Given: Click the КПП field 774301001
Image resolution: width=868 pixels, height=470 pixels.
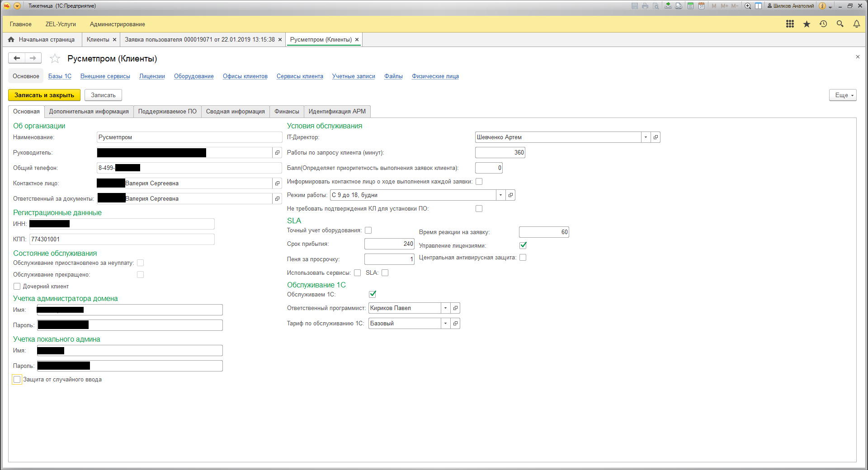Looking at the screenshot, I should pyautogui.click(x=122, y=240).
